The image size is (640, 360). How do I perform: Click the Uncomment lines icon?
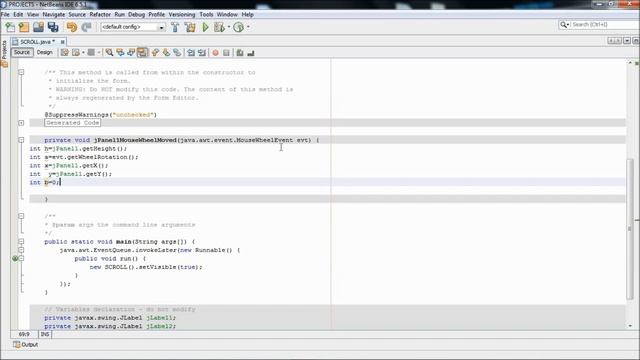(x=251, y=53)
